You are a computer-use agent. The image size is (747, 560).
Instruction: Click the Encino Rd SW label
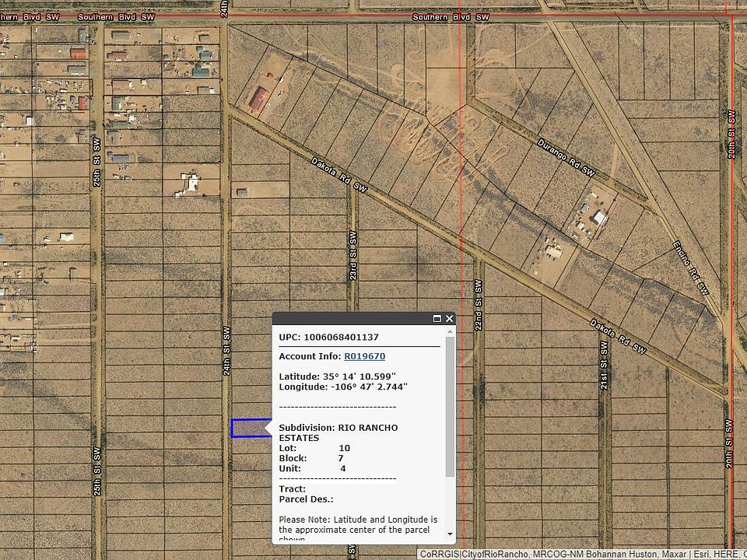[691, 268]
